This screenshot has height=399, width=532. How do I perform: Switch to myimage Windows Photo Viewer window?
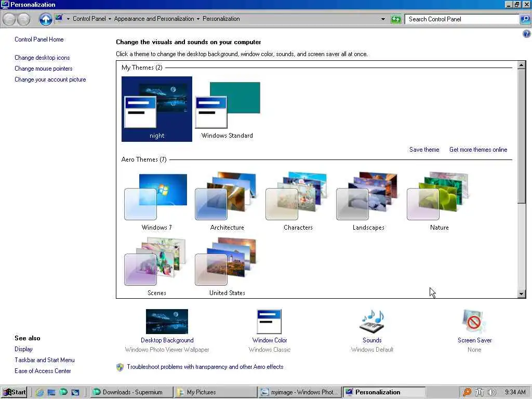tap(300, 392)
